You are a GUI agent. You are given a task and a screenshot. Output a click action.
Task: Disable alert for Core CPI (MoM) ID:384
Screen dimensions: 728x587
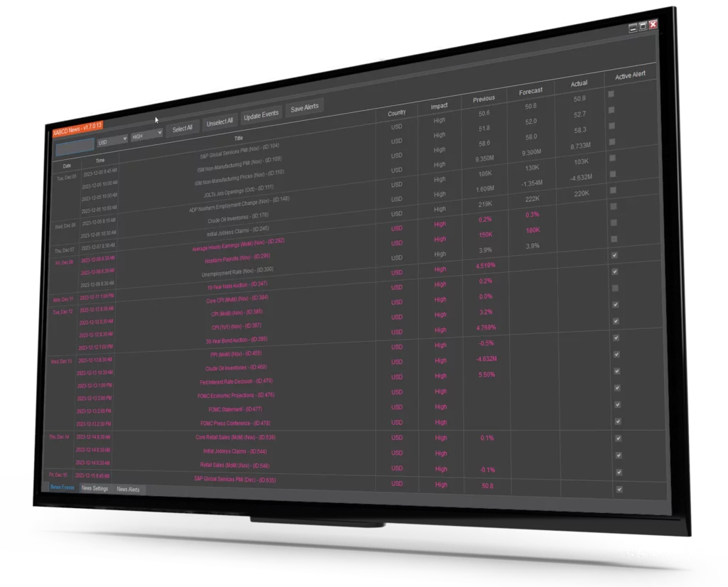pos(615,271)
